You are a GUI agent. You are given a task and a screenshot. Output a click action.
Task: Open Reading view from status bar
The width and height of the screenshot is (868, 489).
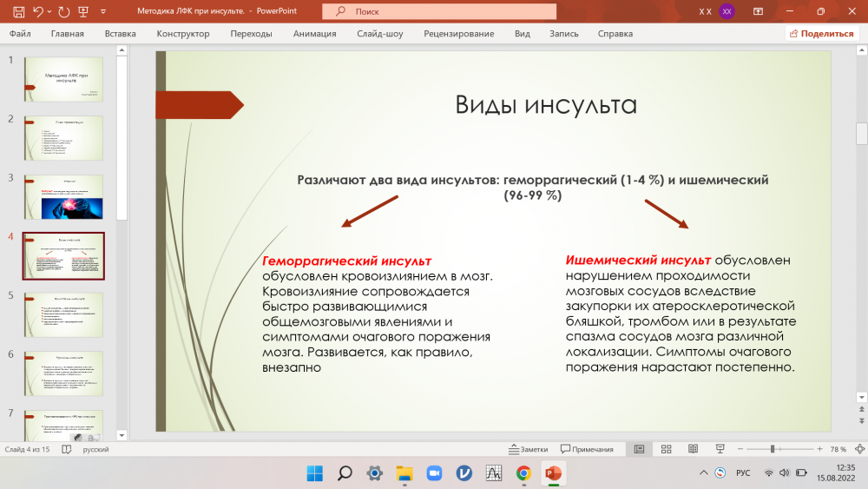pos(693,449)
